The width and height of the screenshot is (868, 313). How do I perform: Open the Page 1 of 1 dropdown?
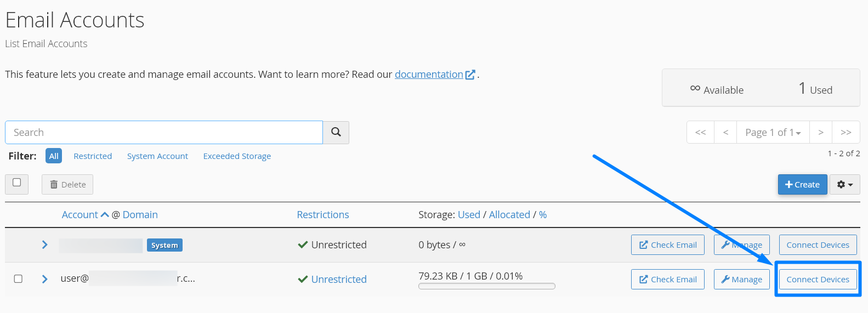pos(773,132)
